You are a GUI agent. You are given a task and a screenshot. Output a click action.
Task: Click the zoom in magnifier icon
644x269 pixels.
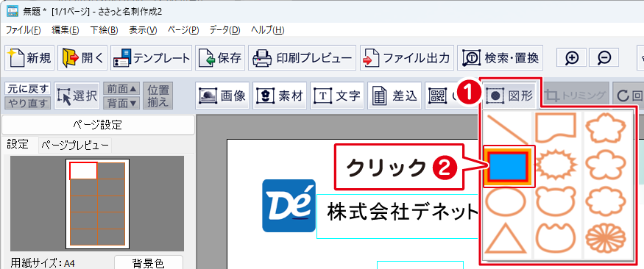[572, 58]
